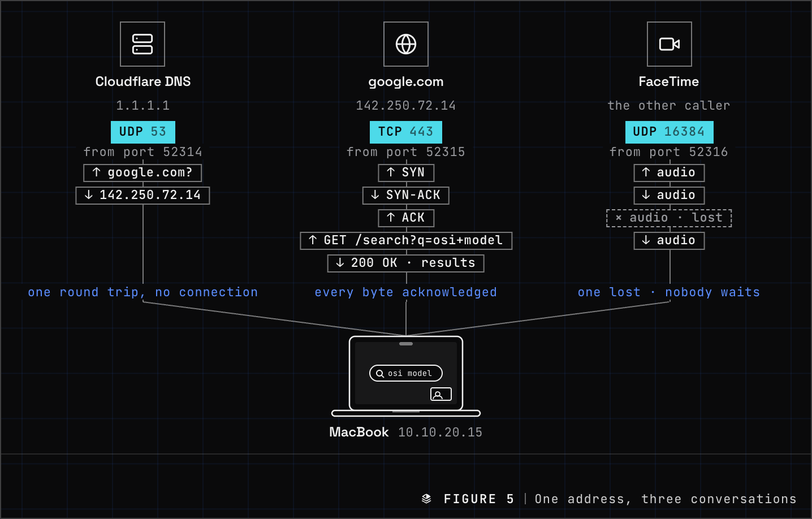This screenshot has width=812, height=519.
Task: Click the MacBook laptop illustration
Action: [x=406, y=377]
